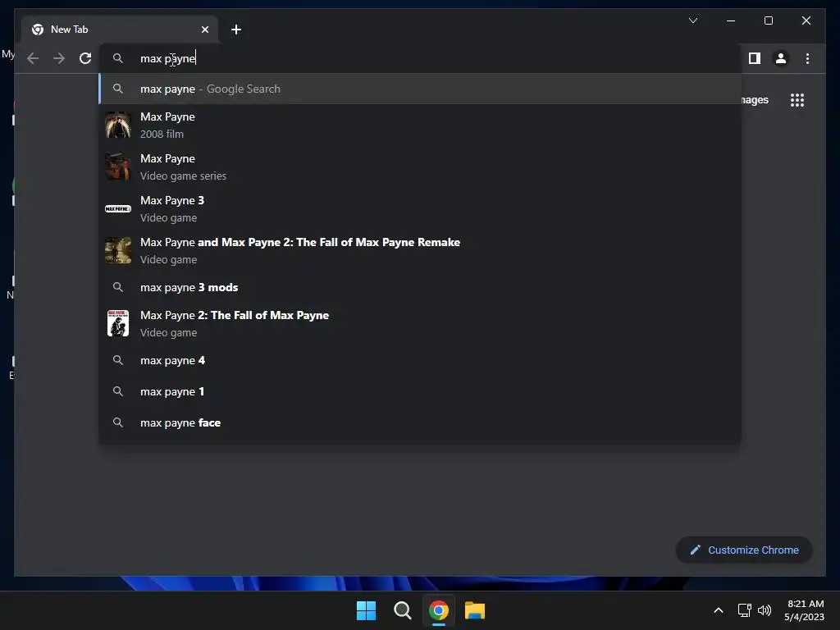Click the Max Payne 3 logo thumbnail
The image size is (840, 630).
point(118,208)
